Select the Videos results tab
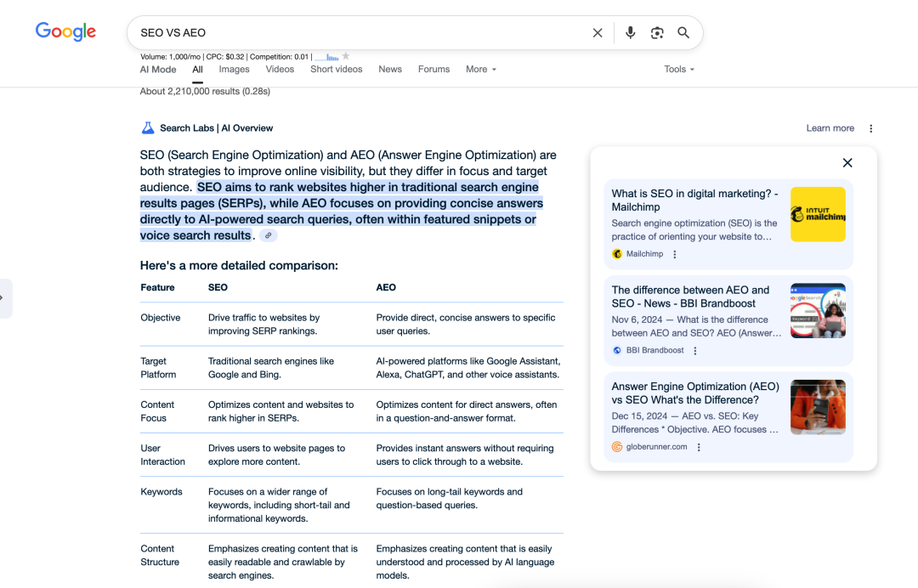The image size is (918, 588). [x=280, y=70]
